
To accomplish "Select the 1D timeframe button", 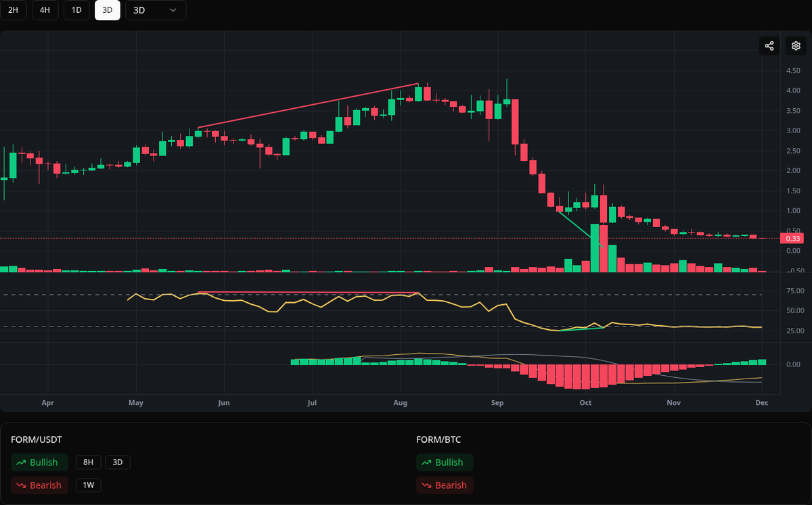I will pyautogui.click(x=76, y=10).
